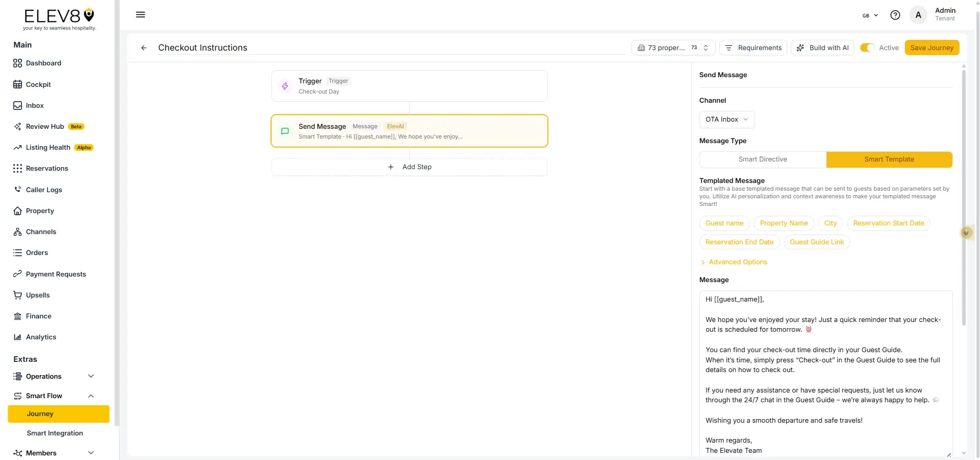980x460 pixels.
Task: Click the Channels network icon
Action: [x=17, y=232]
